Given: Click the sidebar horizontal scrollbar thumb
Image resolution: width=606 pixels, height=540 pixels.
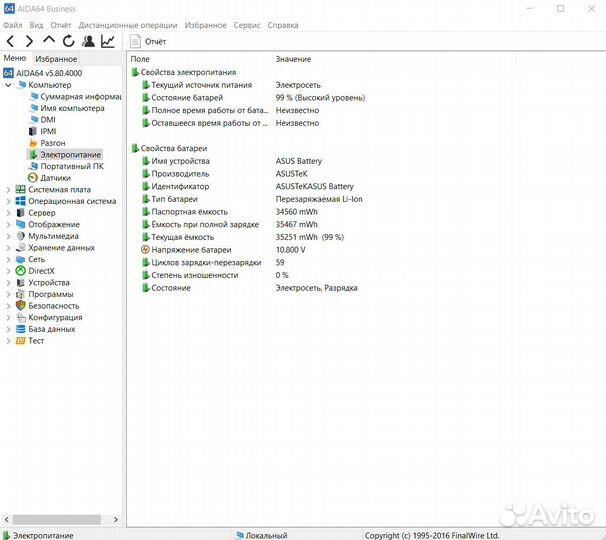Looking at the screenshot, I should [56, 519].
